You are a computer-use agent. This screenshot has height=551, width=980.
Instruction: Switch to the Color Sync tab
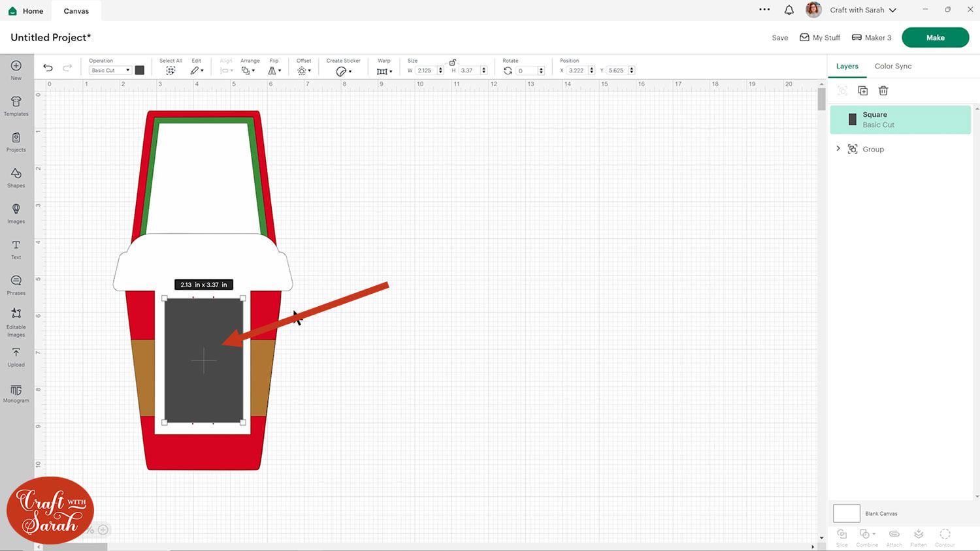coord(892,66)
